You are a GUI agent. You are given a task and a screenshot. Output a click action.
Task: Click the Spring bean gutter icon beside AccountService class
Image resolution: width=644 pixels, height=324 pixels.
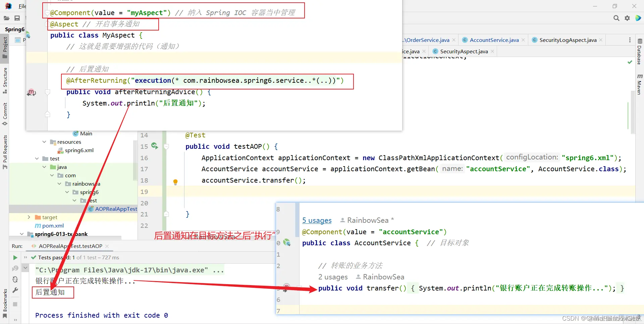click(287, 242)
